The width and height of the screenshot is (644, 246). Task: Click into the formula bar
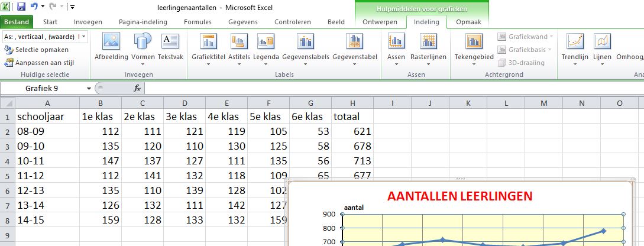[x=393, y=88]
